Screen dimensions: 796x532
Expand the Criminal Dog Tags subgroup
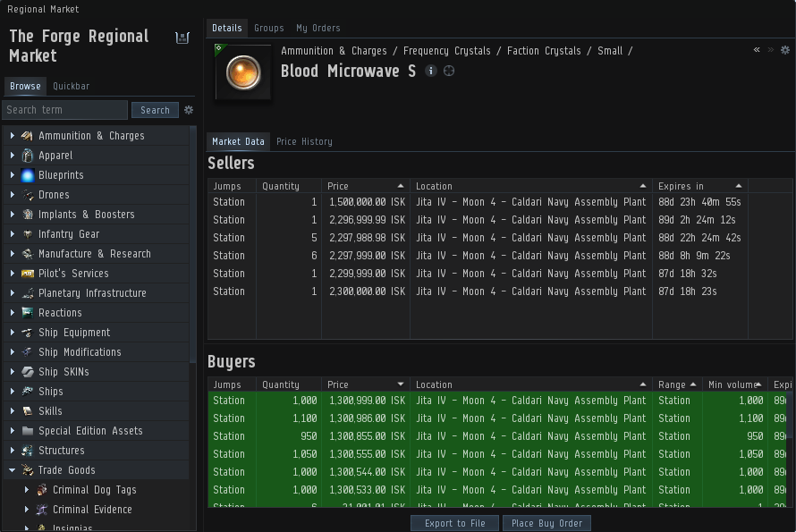tap(27, 490)
